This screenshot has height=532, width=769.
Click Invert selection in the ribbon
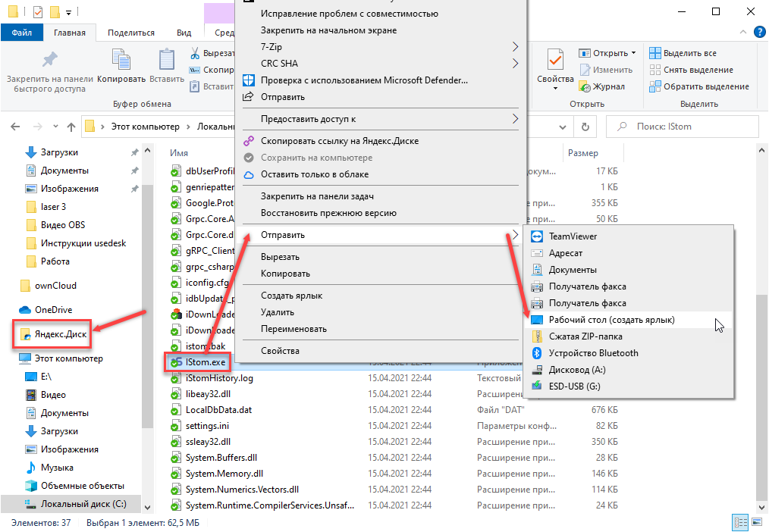pos(698,86)
